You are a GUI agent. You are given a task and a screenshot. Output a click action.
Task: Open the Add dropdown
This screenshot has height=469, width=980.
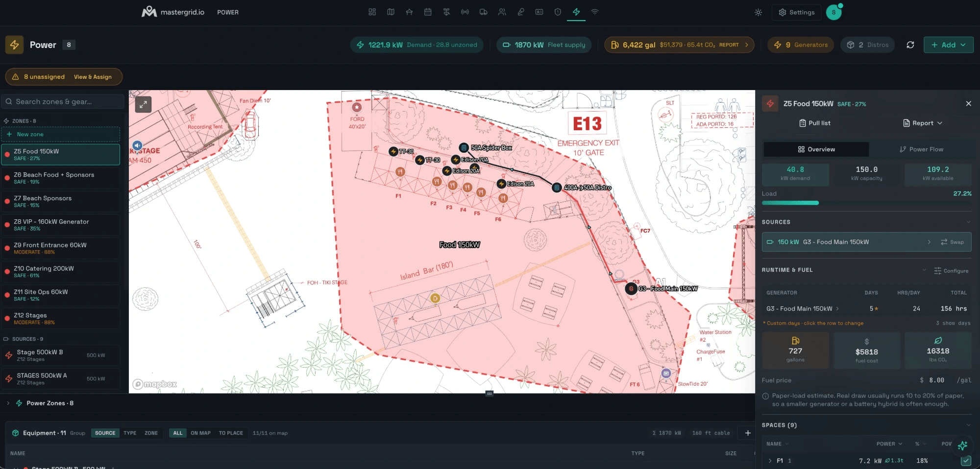click(948, 45)
